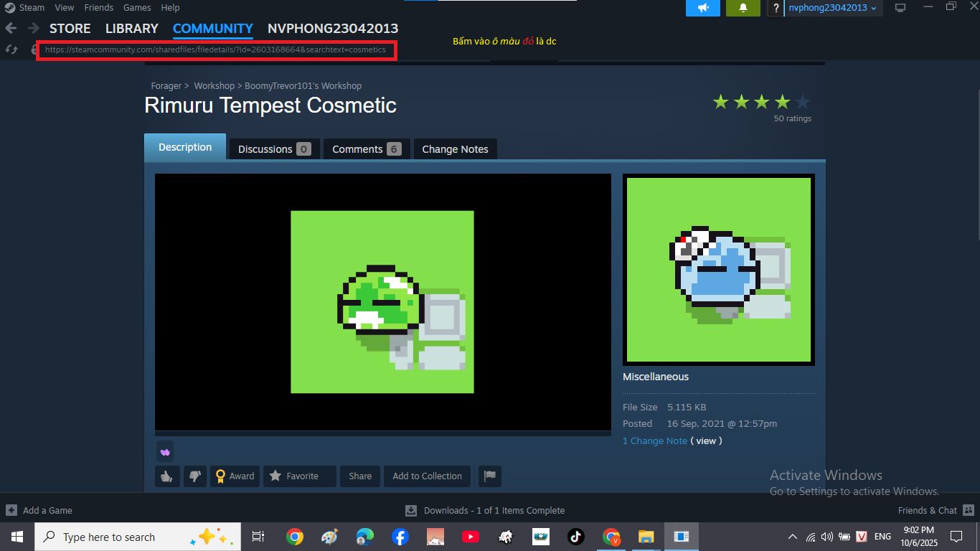Click the Add to Collection button
The width and height of the screenshot is (980, 551).
click(x=427, y=476)
